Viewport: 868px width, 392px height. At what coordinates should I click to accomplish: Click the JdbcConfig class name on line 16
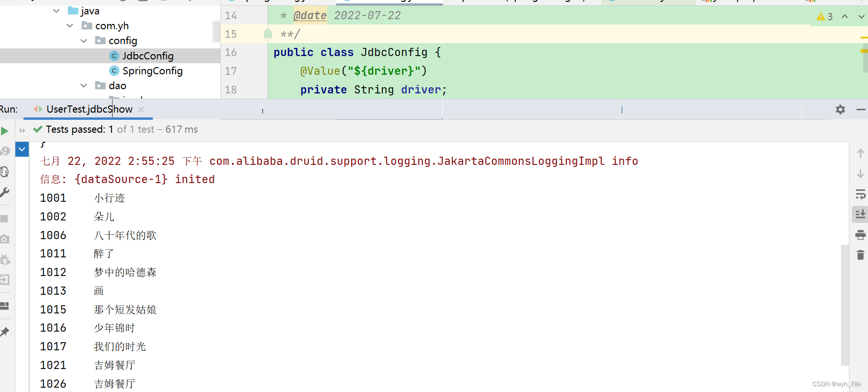pyautogui.click(x=394, y=52)
